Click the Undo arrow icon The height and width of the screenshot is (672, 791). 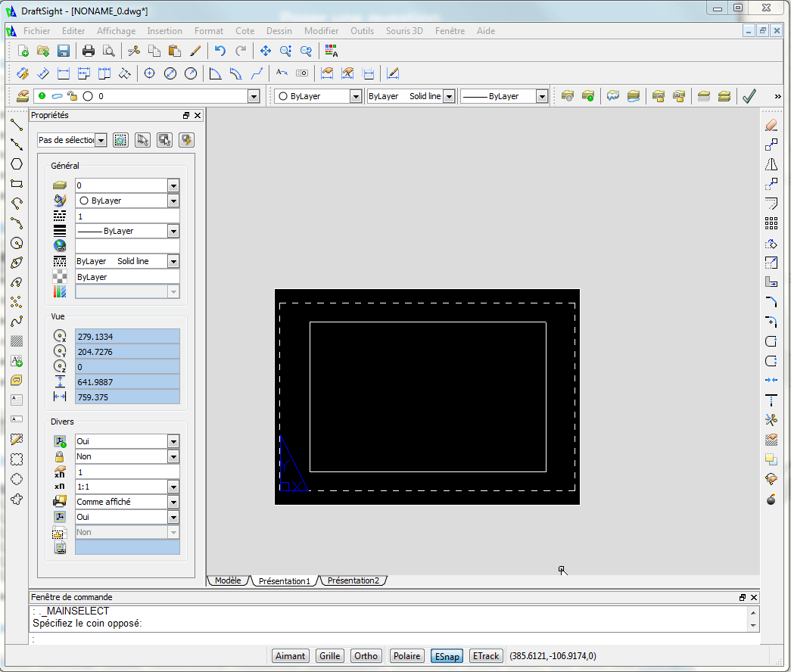(220, 51)
